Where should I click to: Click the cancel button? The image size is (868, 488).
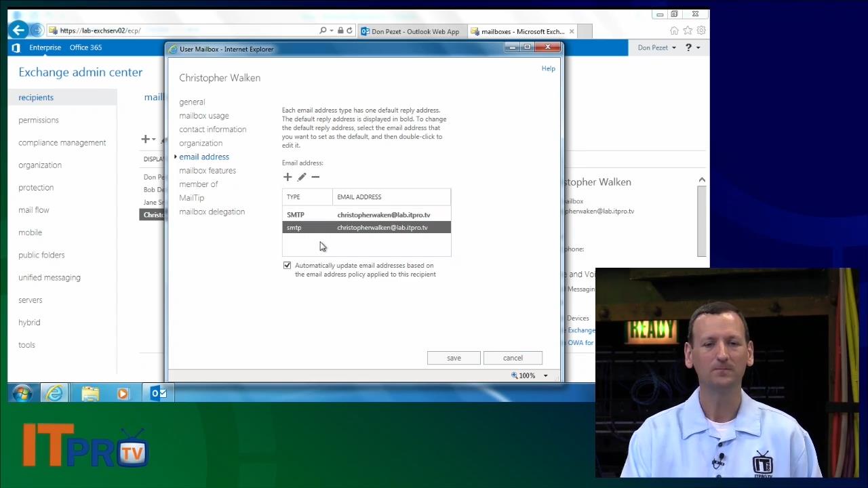point(513,358)
